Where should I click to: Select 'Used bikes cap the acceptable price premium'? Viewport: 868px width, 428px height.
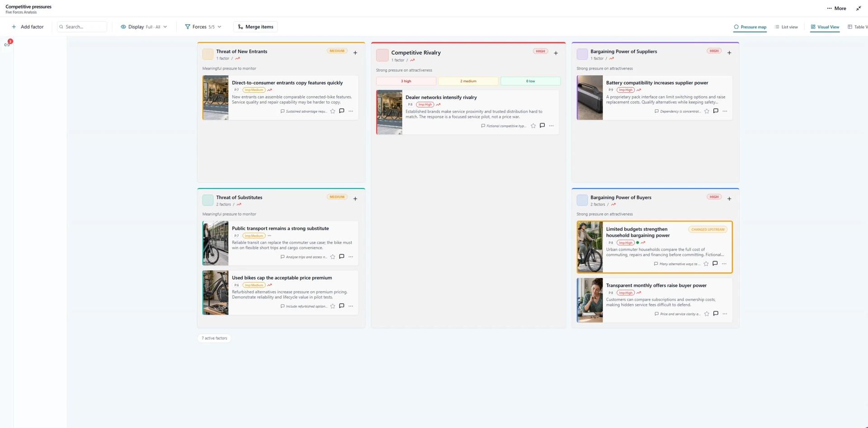pos(282,278)
